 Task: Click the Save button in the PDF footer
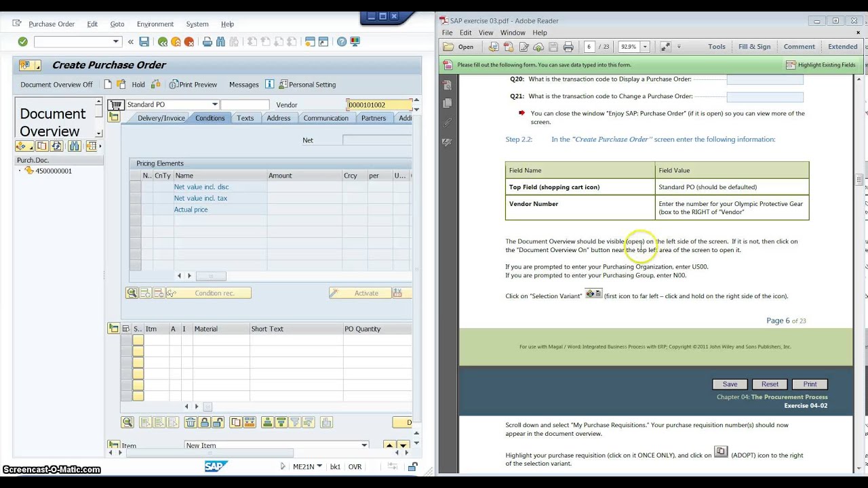click(730, 384)
